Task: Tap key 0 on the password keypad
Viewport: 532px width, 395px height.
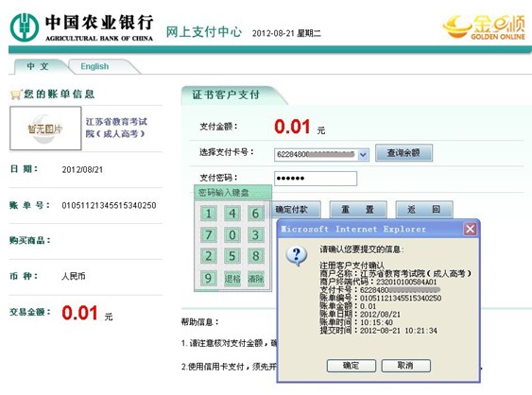Action: pyautogui.click(x=232, y=235)
